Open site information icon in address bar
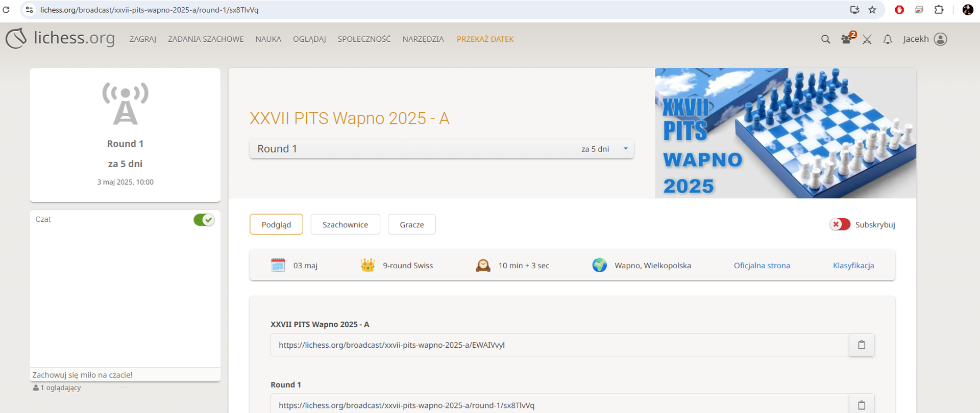 point(30,10)
